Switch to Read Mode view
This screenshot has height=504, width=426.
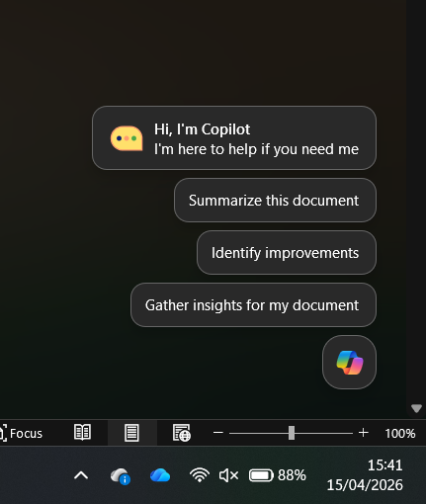pyautogui.click(x=82, y=433)
